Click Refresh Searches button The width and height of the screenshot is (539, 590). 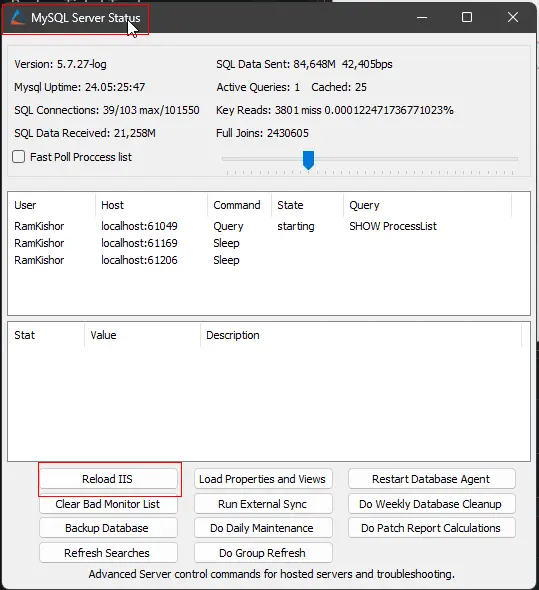coord(108,553)
